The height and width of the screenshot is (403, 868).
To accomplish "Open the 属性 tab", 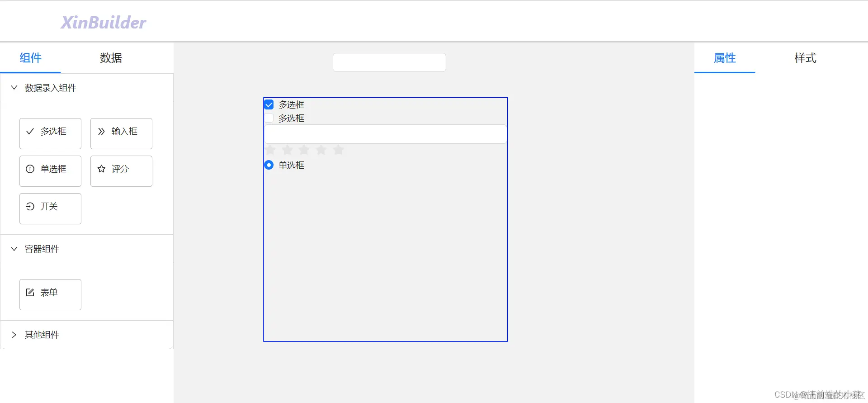I will (725, 58).
